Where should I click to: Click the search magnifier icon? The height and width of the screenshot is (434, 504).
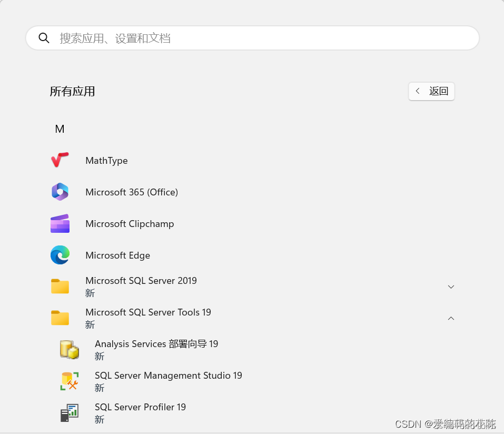tap(44, 38)
